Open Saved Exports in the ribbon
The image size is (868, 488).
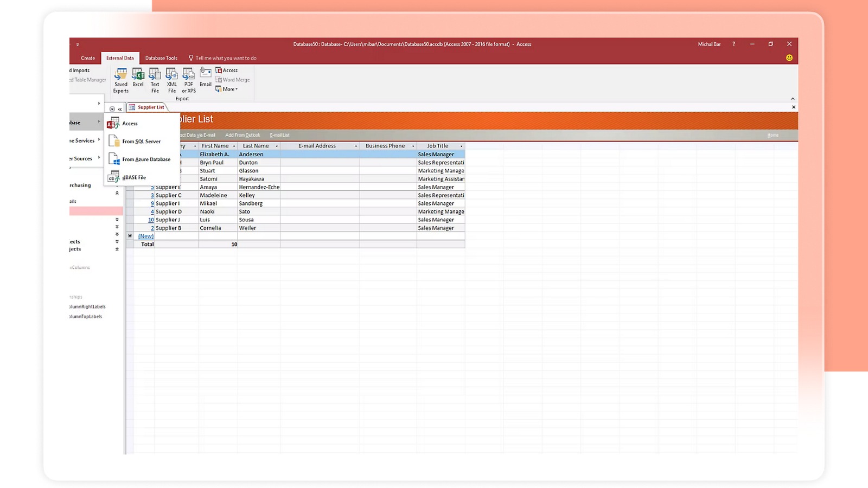coord(121,80)
